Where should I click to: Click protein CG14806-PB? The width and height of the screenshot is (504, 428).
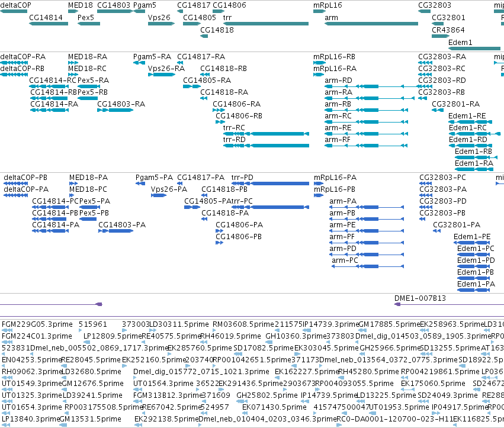pyautogui.click(x=239, y=236)
